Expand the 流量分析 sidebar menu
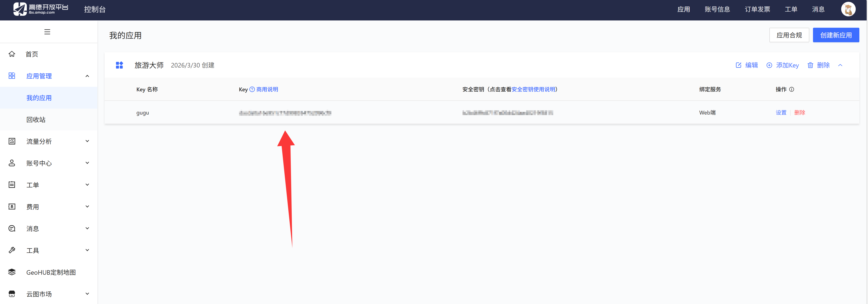Image resolution: width=868 pixels, height=304 pixels. pyautogui.click(x=87, y=141)
